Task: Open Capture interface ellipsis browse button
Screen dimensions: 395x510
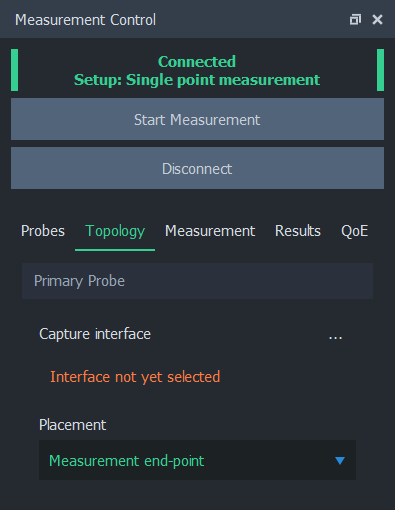Action: click(x=335, y=336)
